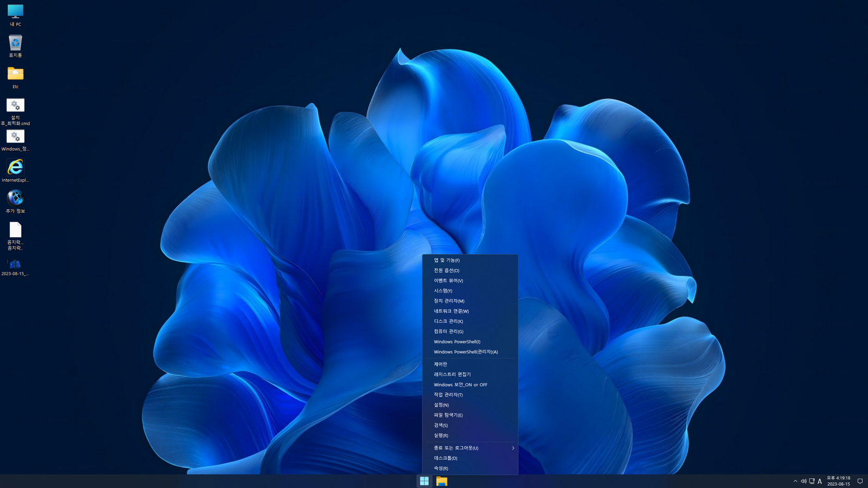Image resolution: width=868 pixels, height=488 pixels.
Task: Open 레지스트리 편집기 menu entry
Action: tap(470, 374)
